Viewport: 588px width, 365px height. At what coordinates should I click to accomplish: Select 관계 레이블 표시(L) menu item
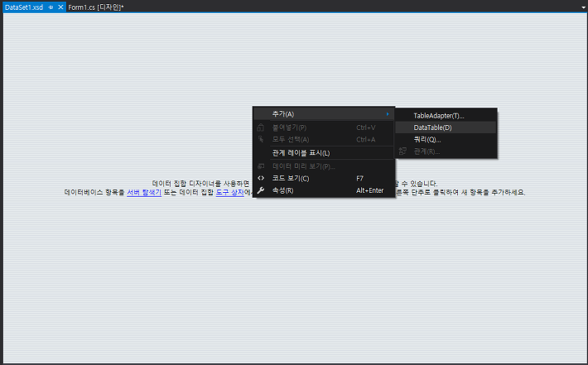pos(324,153)
